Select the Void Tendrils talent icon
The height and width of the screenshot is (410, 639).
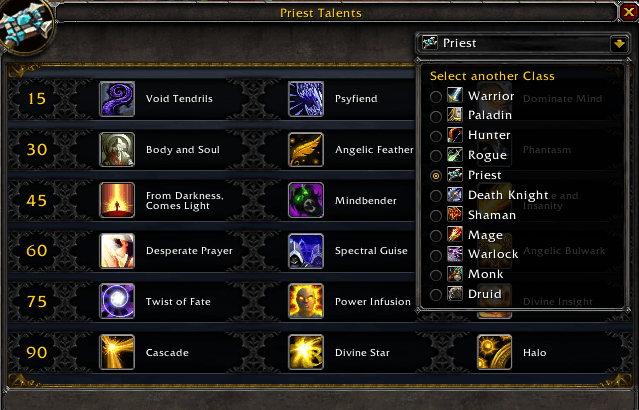[117, 99]
